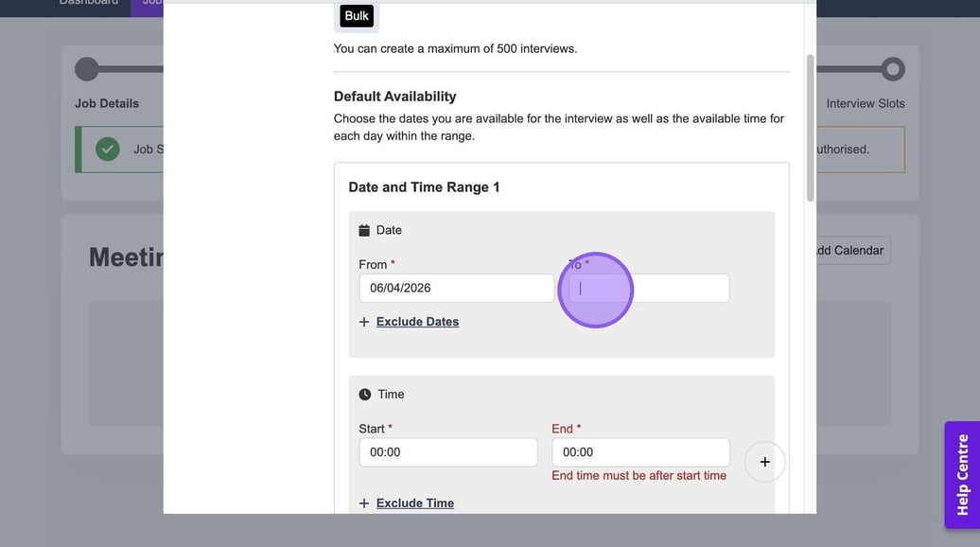
Task: Expand the Exclude Time link
Action: click(x=414, y=503)
